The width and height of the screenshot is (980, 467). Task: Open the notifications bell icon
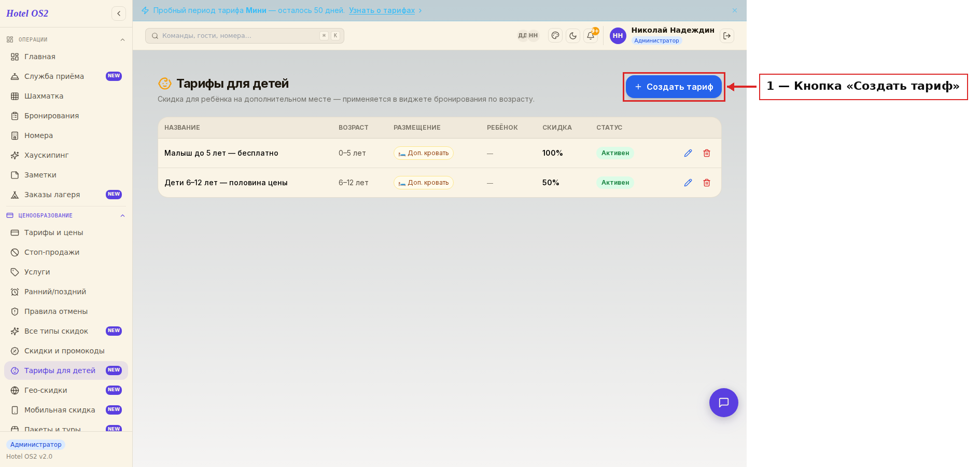591,36
